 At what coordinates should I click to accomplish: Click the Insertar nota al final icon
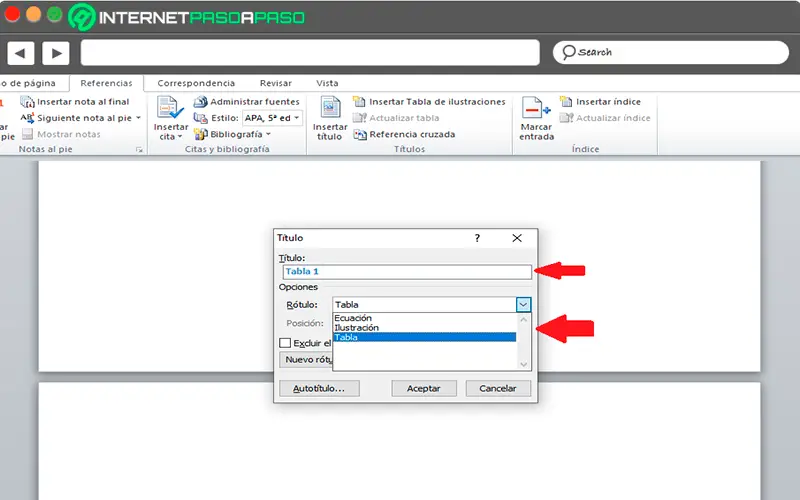(27, 102)
